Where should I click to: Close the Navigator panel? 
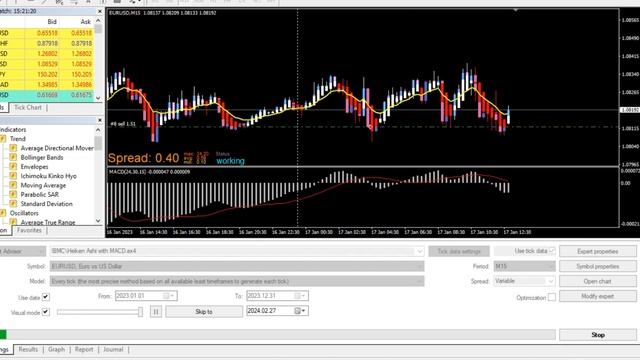coord(100,120)
